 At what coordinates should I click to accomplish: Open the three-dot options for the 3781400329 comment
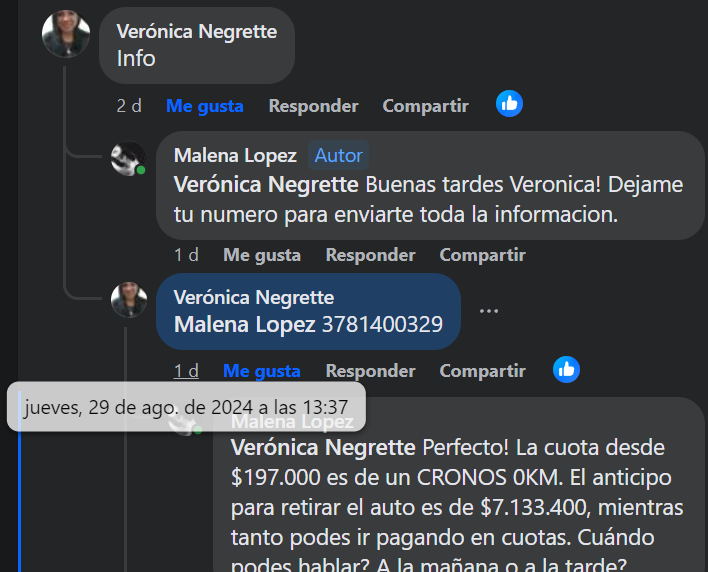(489, 311)
